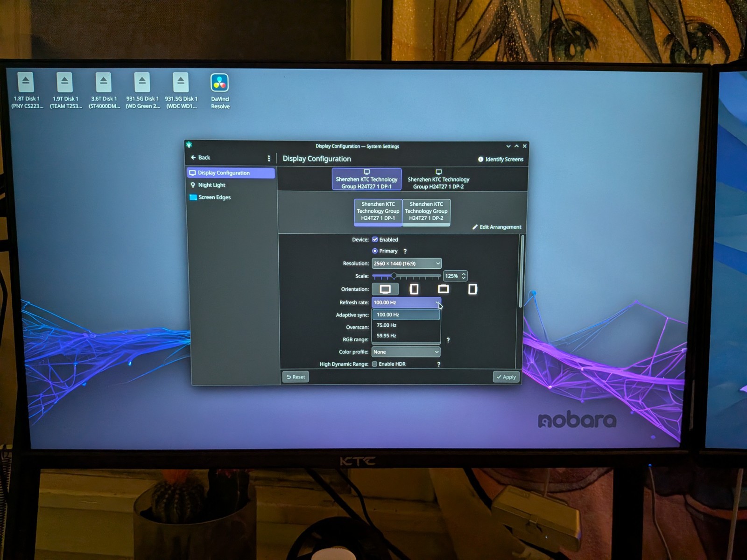
Task: Apply display configuration changes
Action: click(x=506, y=377)
